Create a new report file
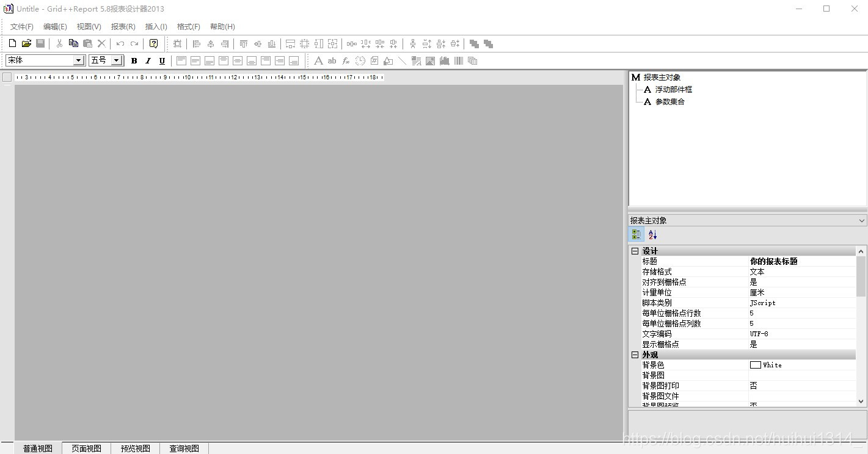The width and height of the screenshot is (868, 454). [x=12, y=43]
